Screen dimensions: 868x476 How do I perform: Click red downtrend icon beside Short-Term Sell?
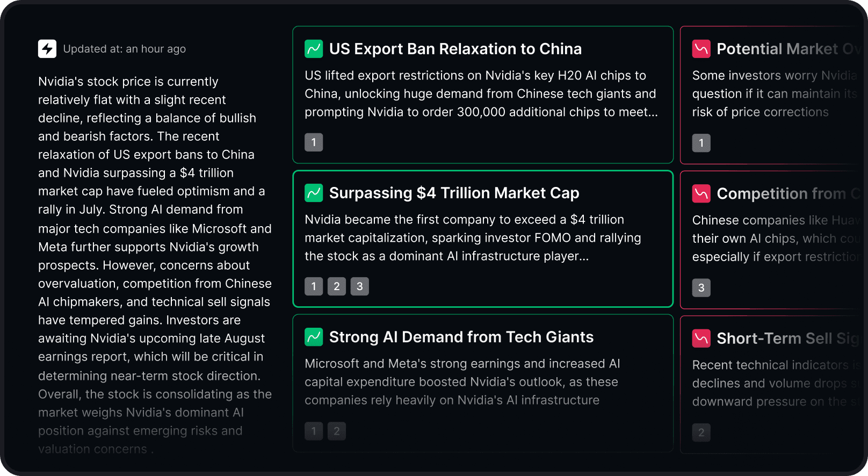point(701,338)
